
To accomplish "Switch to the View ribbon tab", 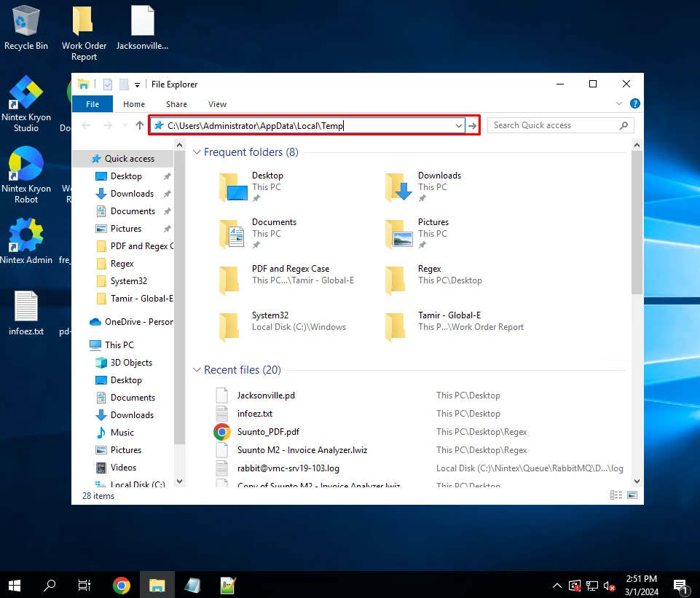I will point(217,104).
